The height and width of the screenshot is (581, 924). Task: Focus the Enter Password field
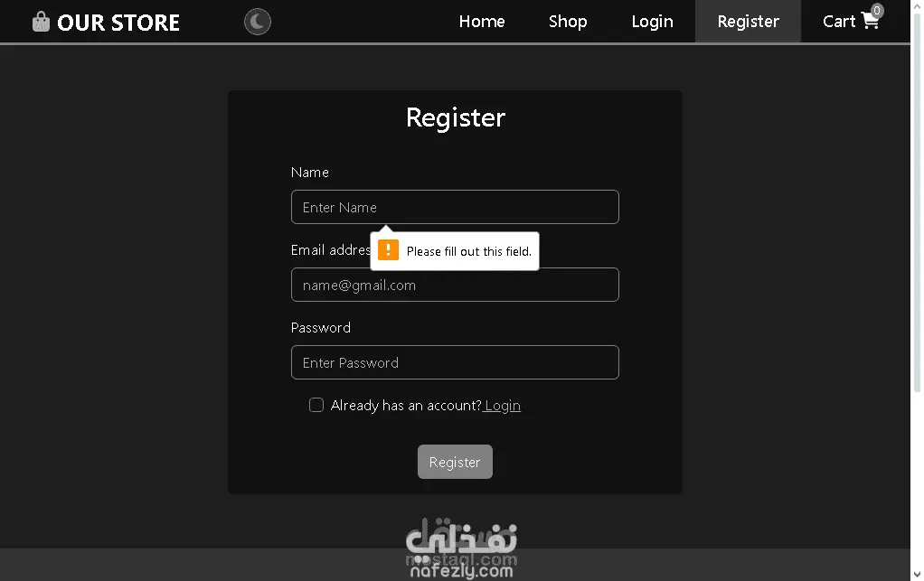click(x=455, y=362)
